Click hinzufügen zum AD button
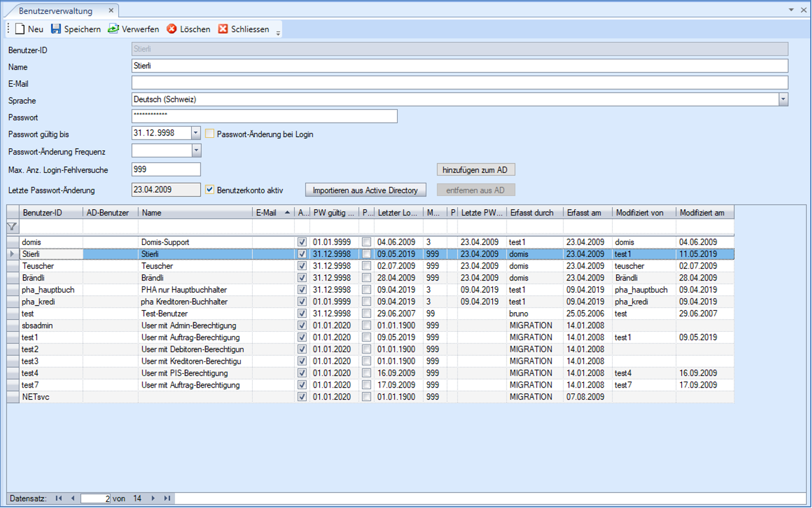812x508 pixels. pyautogui.click(x=475, y=170)
